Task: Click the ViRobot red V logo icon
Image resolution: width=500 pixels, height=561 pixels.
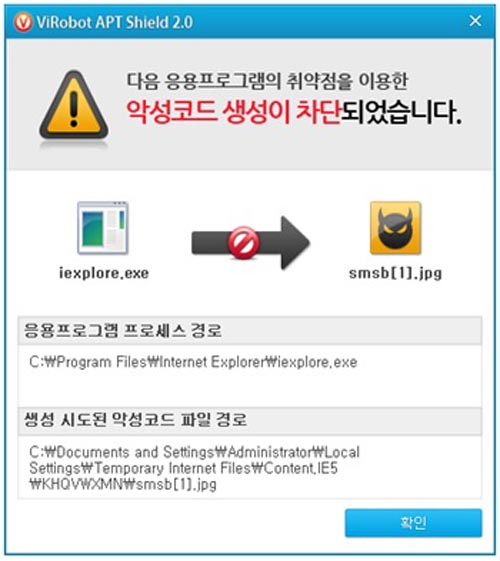Action: tap(23, 22)
